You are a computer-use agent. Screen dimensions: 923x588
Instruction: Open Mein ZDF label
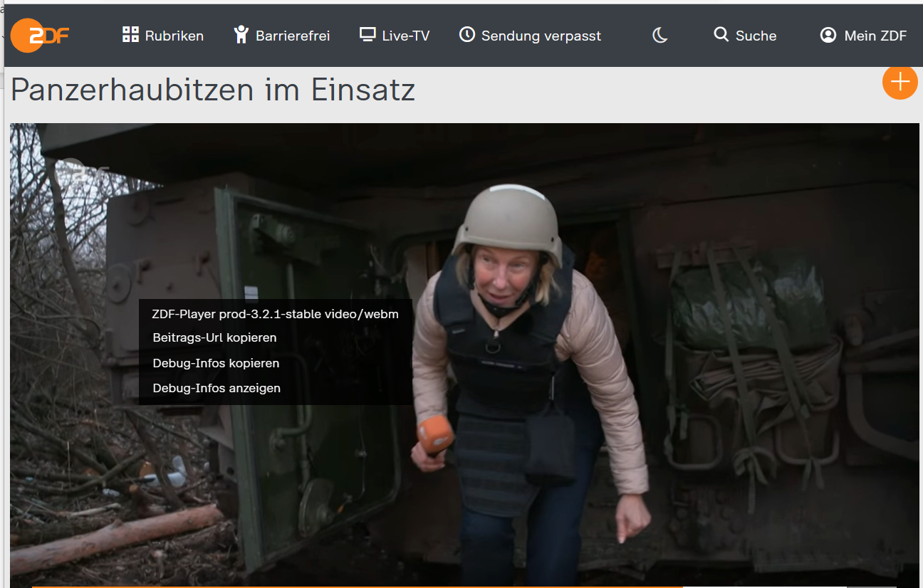[876, 36]
